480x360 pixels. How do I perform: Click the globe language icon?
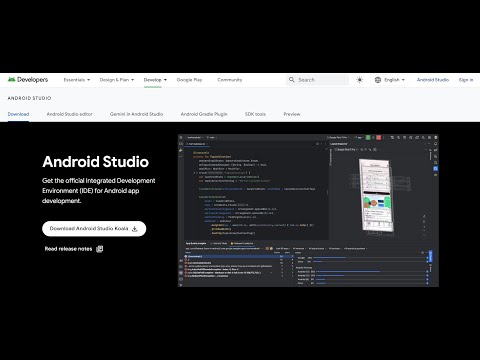click(x=378, y=80)
